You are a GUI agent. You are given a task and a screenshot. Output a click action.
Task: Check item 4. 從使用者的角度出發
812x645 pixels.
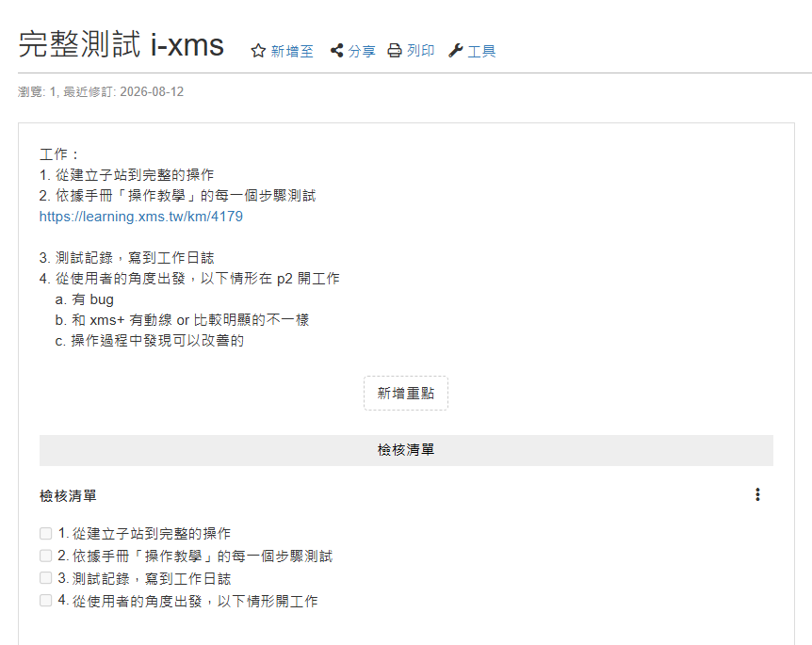tap(45, 601)
